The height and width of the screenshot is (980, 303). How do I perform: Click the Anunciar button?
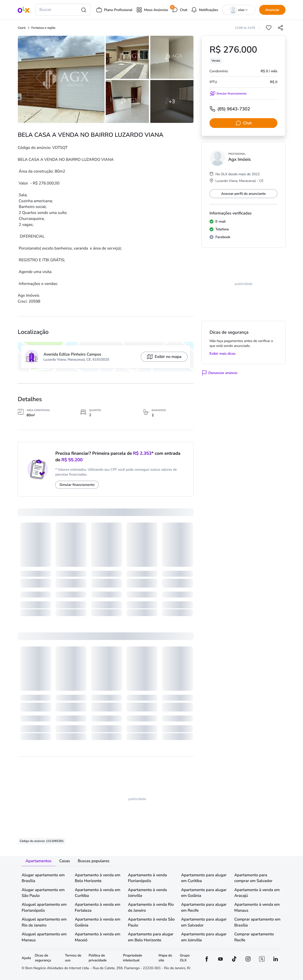(x=272, y=10)
